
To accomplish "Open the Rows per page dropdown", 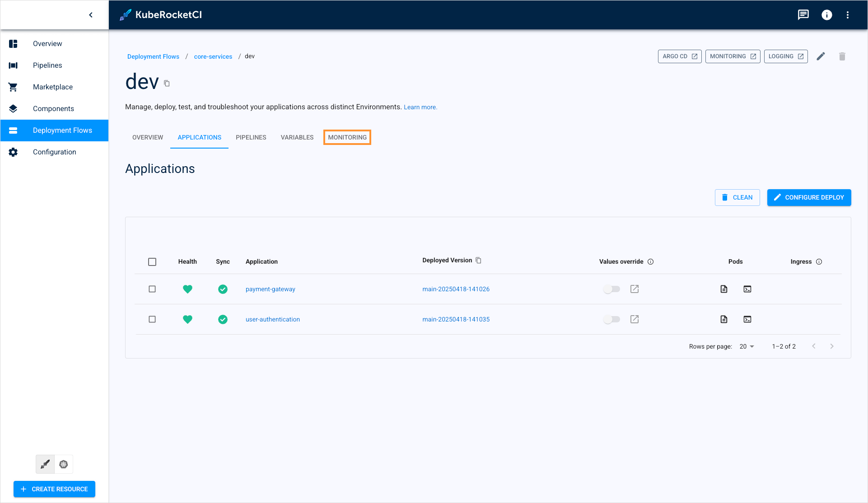I will (x=746, y=346).
